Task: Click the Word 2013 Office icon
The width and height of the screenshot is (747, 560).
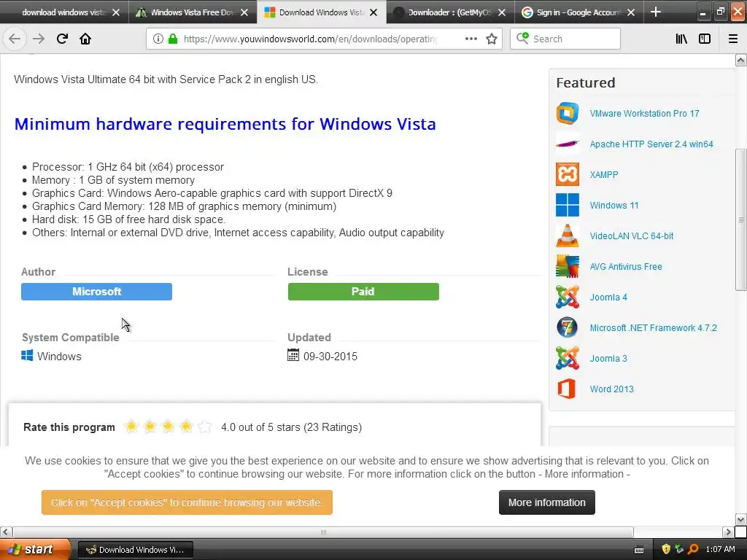Action: tap(568, 389)
